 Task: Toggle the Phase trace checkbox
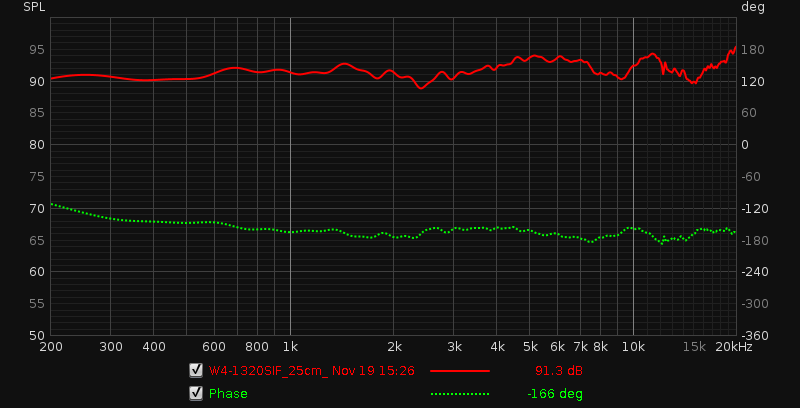click(x=196, y=393)
